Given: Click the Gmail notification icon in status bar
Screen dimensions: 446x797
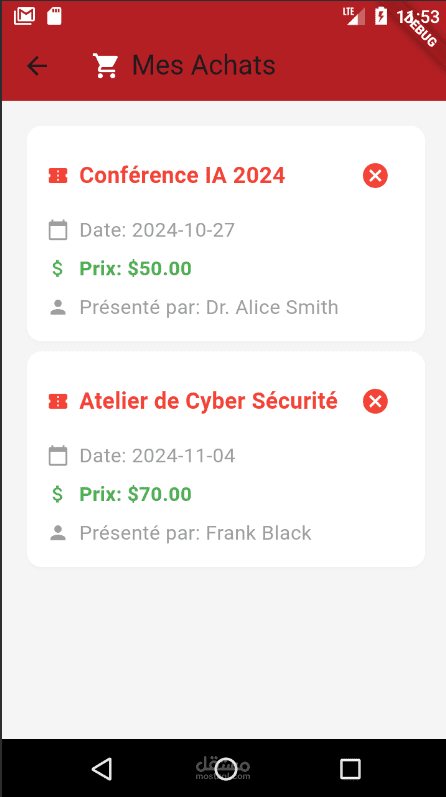Looking at the screenshot, I should click(x=24, y=16).
